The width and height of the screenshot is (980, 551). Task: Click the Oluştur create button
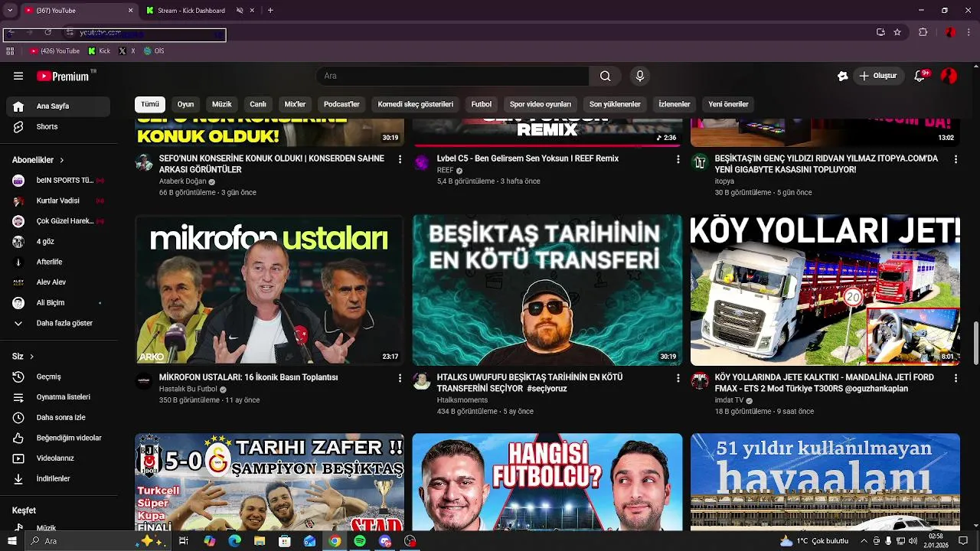[877, 76]
